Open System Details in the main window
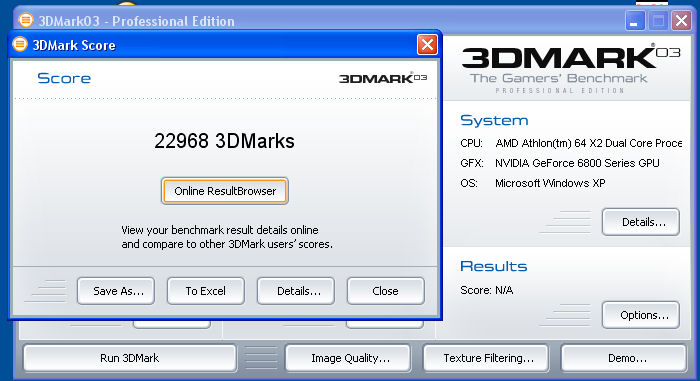The height and width of the screenshot is (381, 700). click(x=641, y=222)
